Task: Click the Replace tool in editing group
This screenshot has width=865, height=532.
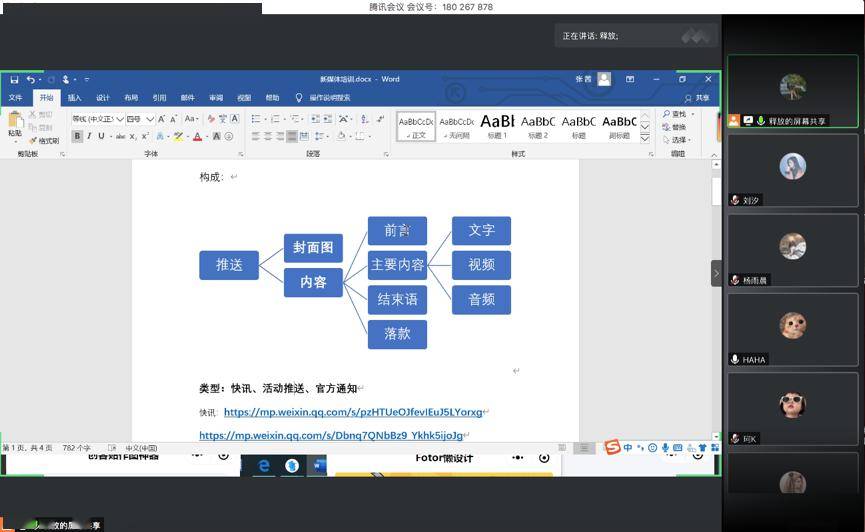Action: (674, 127)
